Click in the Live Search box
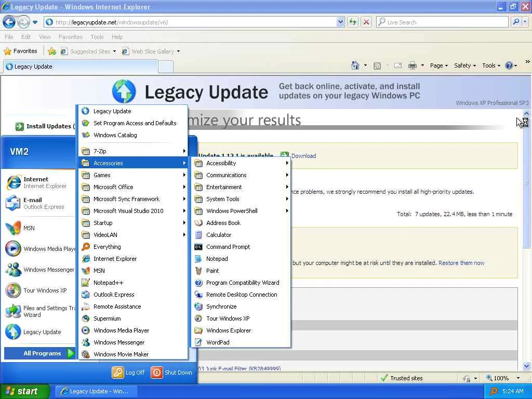This screenshot has width=532, height=399. click(442, 22)
